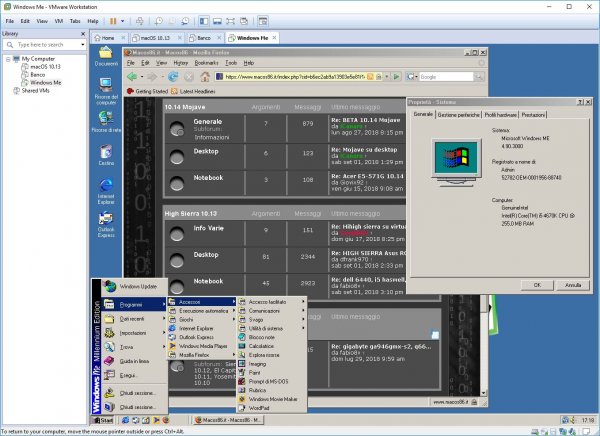Open the VMware snapshot manager icon

click(185, 21)
